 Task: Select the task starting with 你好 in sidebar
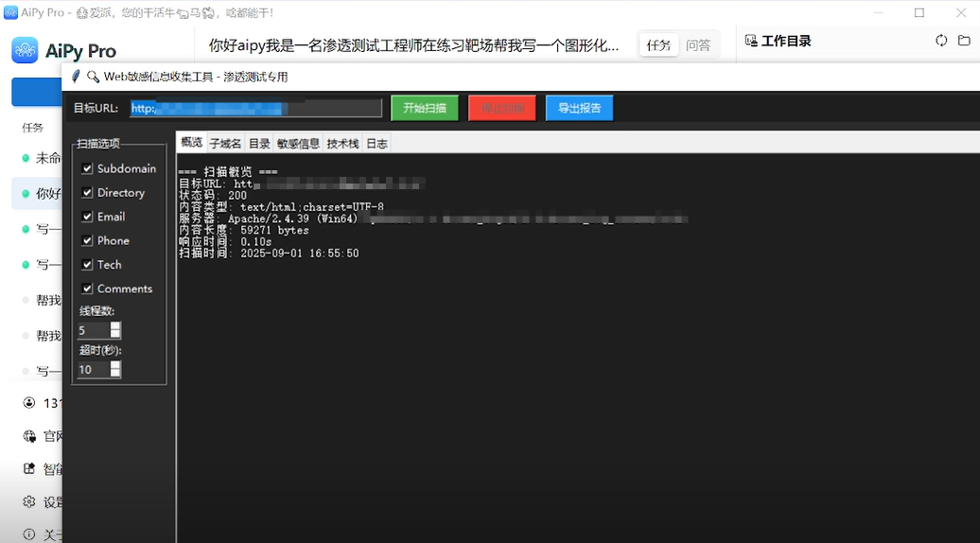(x=38, y=193)
